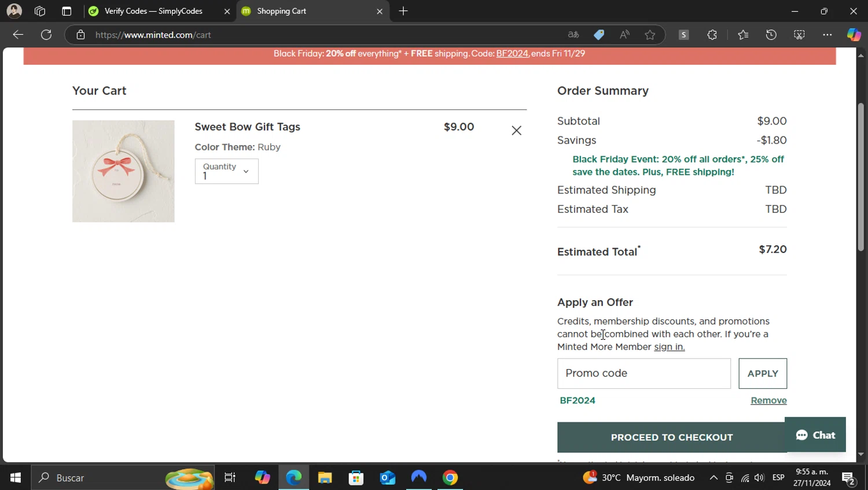Launch Copilot from the taskbar
This screenshot has height=490, width=868.
262,478
